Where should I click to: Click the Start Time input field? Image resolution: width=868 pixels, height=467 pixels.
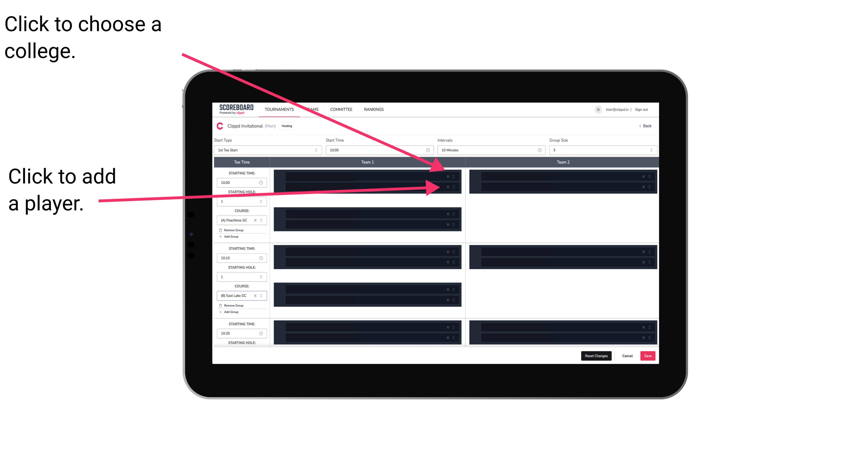379,150
